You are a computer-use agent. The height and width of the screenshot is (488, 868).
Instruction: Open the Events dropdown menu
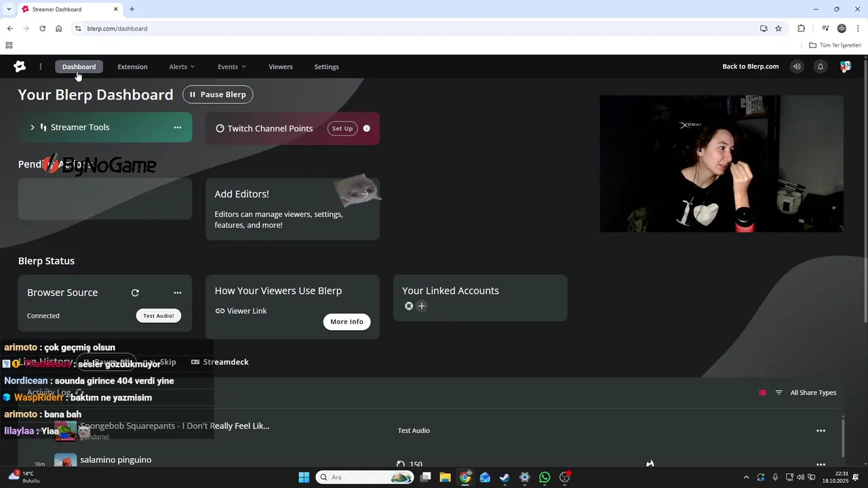click(231, 66)
